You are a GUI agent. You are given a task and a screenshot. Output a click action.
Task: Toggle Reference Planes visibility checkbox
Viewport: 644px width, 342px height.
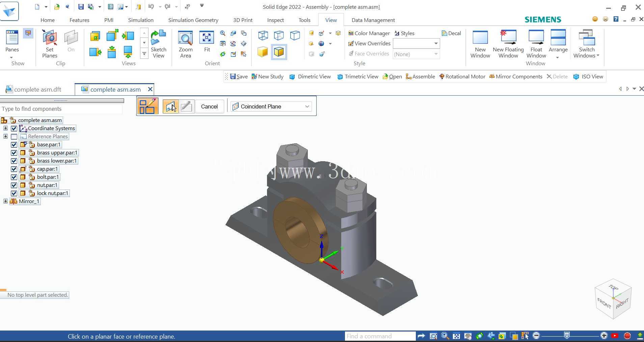tap(14, 137)
